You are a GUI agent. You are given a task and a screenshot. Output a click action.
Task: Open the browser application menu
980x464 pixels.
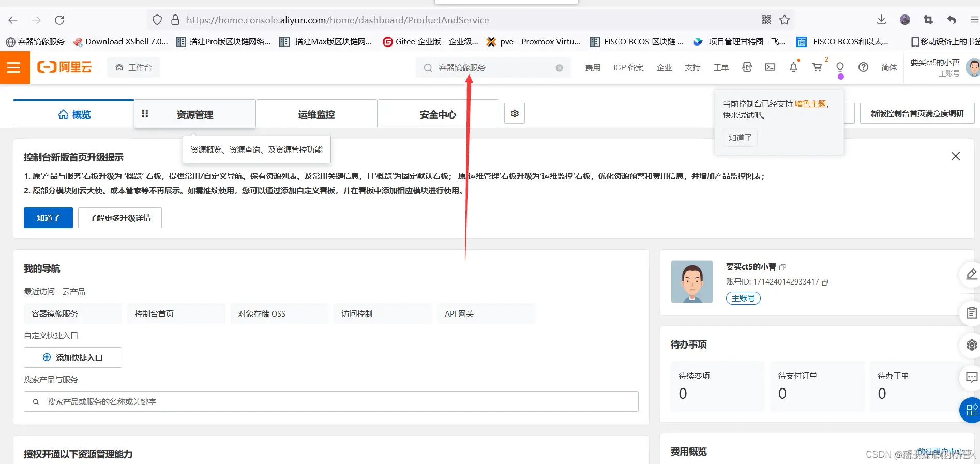coord(974,20)
